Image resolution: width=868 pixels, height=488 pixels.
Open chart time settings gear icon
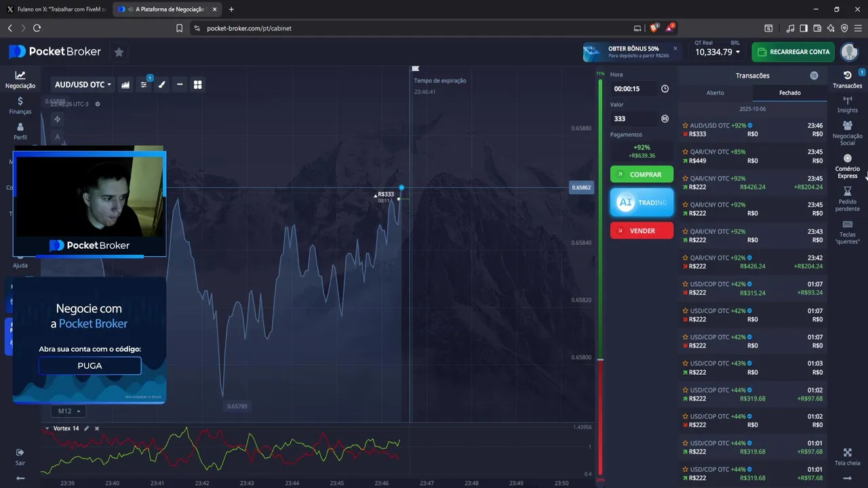[x=98, y=104]
